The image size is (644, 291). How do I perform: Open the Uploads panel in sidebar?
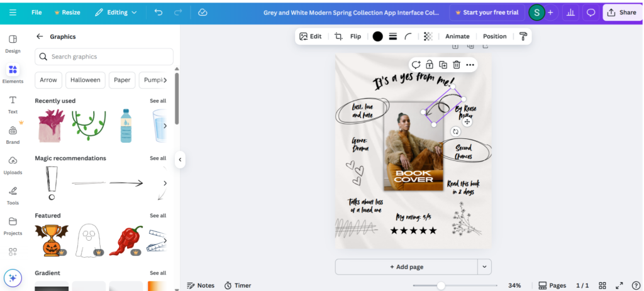click(13, 165)
